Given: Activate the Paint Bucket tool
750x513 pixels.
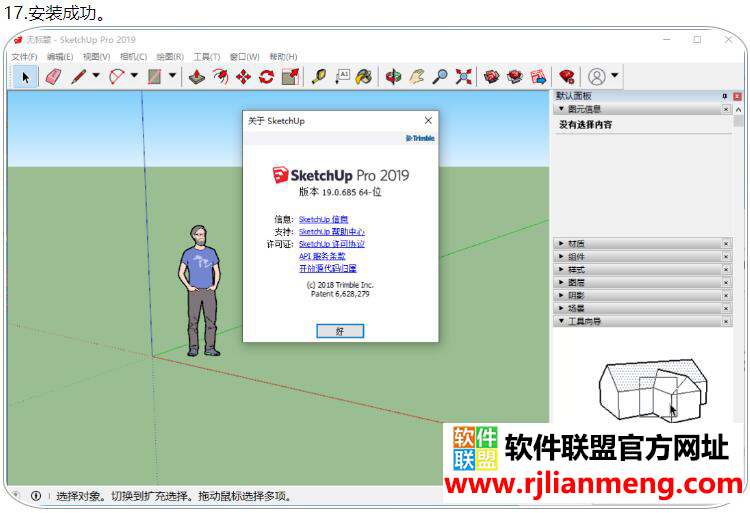Looking at the screenshot, I should pos(364,76).
